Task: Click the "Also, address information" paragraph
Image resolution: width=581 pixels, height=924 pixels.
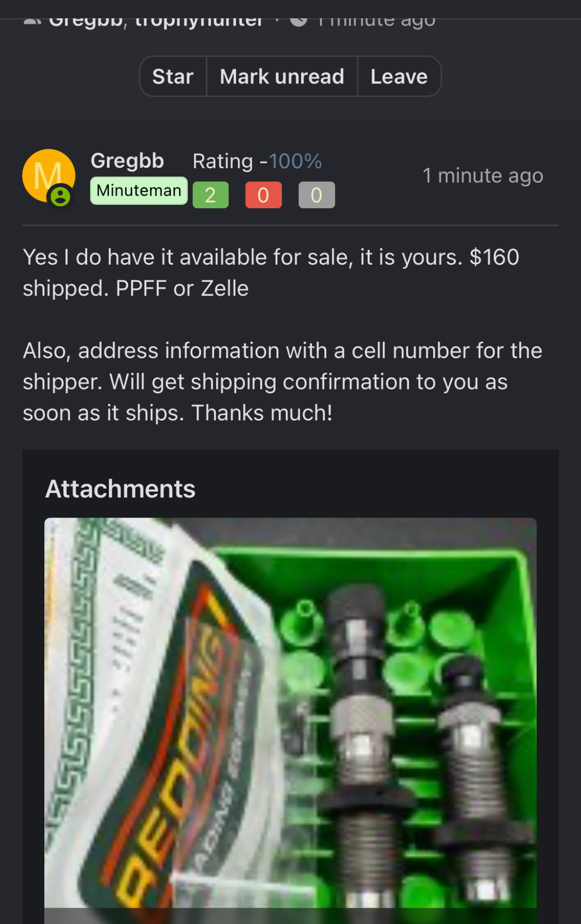Action: 282,382
